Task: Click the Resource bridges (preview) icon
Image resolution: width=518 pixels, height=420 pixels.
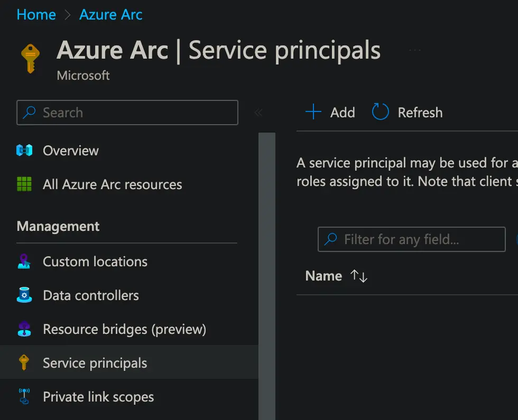Action: (x=24, y=329)
